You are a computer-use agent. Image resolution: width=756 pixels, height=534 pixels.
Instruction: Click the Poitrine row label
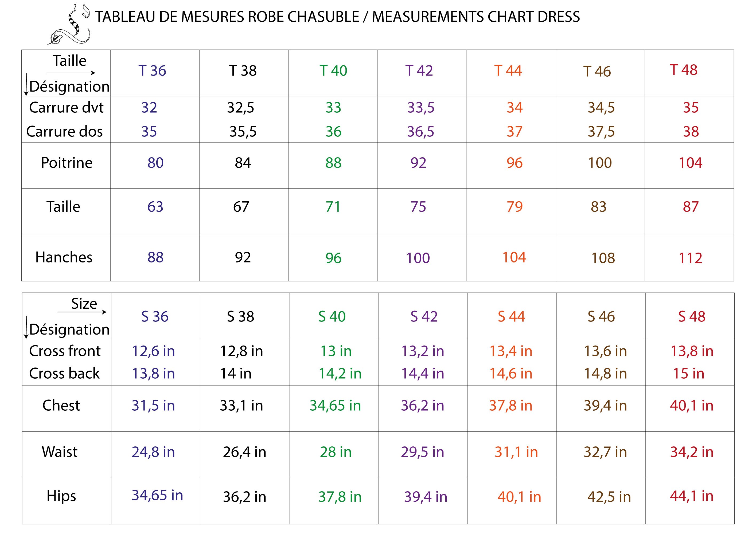pyautogui.click(x=67, y=163)
